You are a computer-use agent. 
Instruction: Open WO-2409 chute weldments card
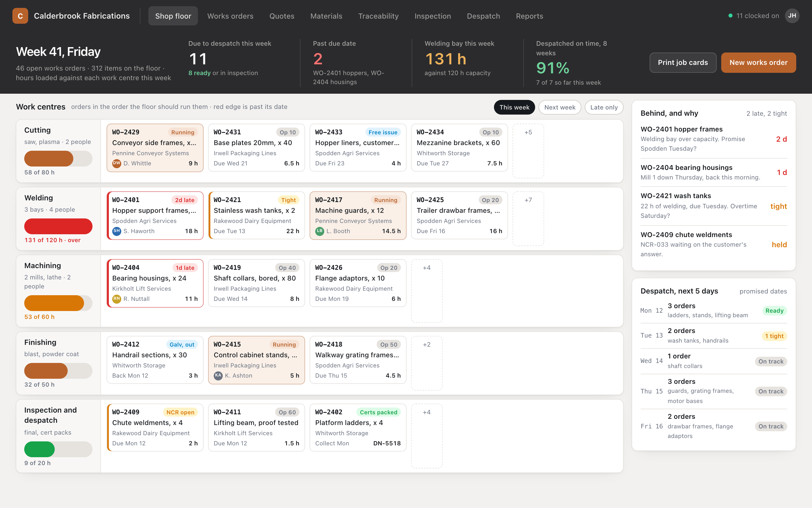pos(155,428)
